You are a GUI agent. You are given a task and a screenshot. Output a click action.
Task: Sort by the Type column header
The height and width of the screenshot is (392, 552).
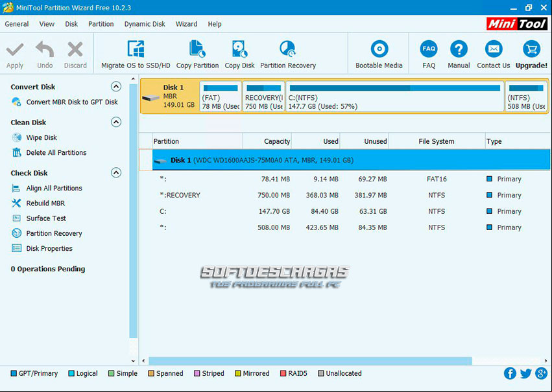tap(518, 141)
